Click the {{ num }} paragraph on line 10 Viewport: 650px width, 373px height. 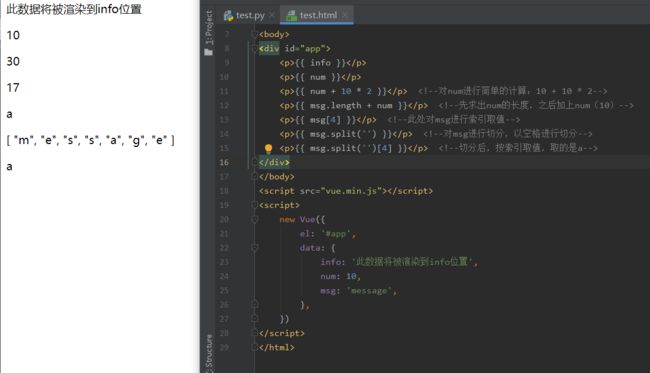[320, 77]
